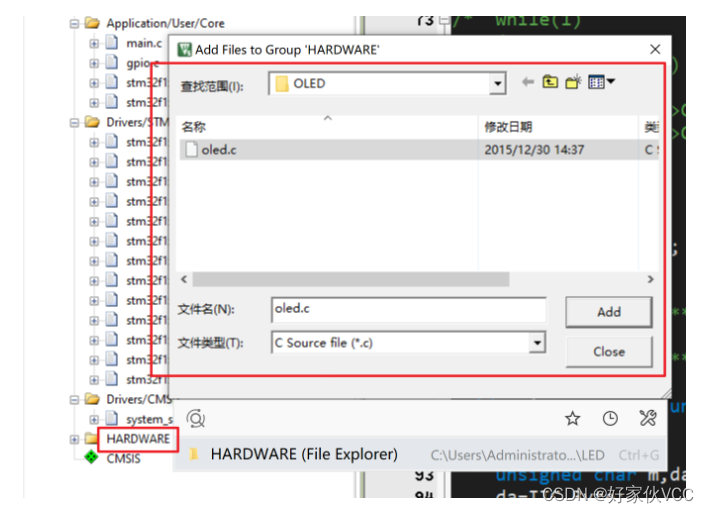Viewport: 709px width, 513px height.
Task: Collapse the Drivers/STM group
Action: (x=74, y=122)
